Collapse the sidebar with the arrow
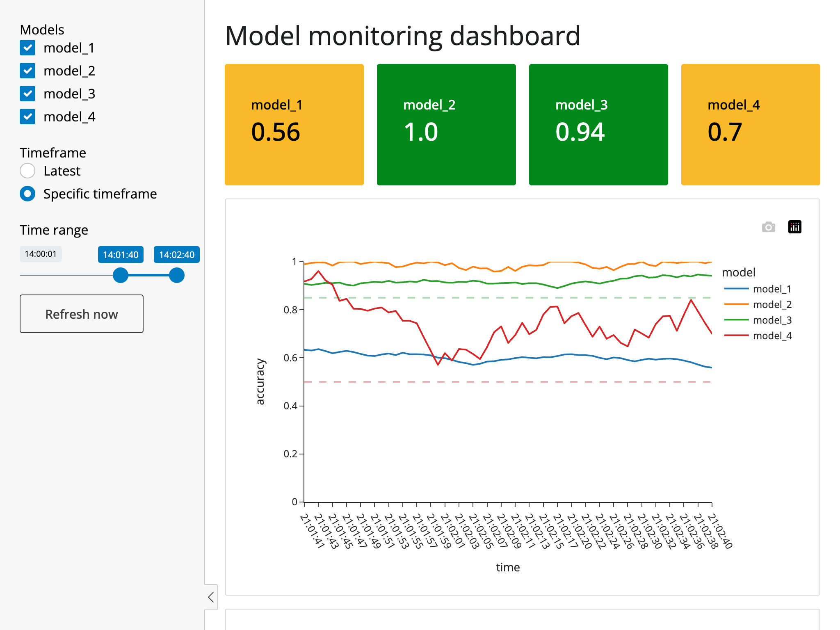This screenshot has width=840, height=630. coord(211,597)
